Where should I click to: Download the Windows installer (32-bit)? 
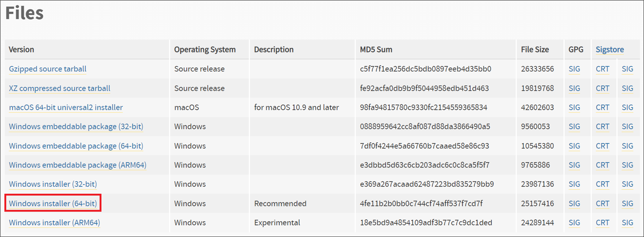point(53,184)
